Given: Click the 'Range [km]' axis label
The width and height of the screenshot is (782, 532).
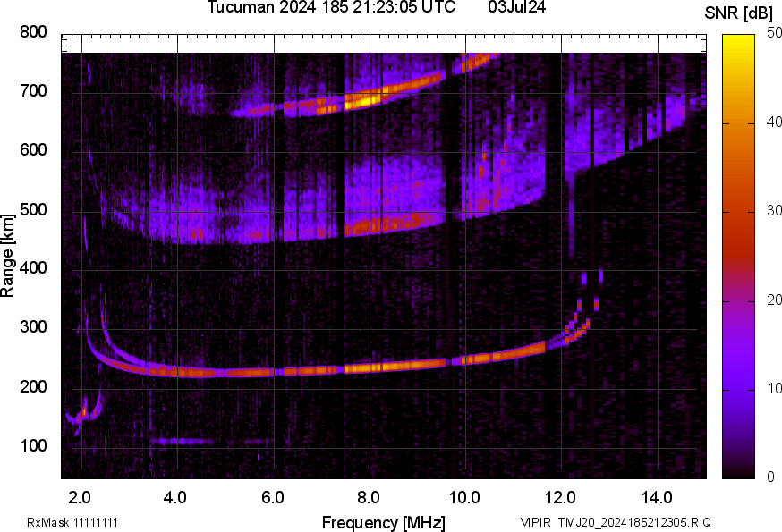Looking at the screenshot, I should tap(7, 256).
